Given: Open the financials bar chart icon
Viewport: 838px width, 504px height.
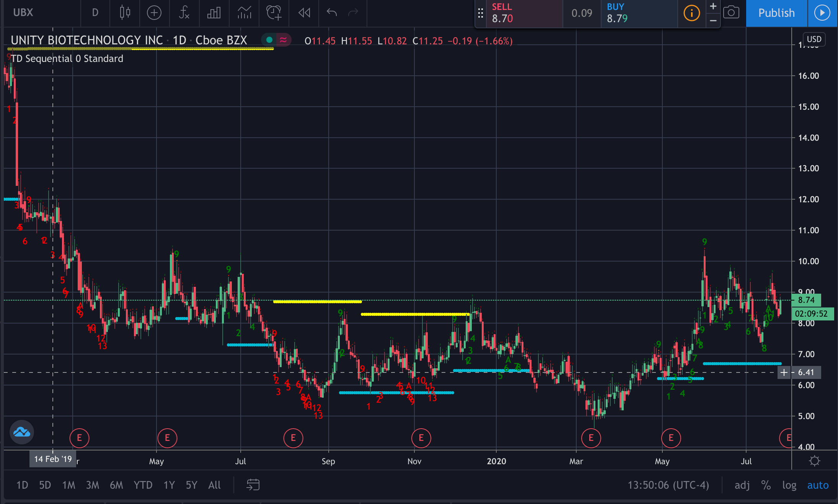Looking at the screenshot, I should 214,13.
